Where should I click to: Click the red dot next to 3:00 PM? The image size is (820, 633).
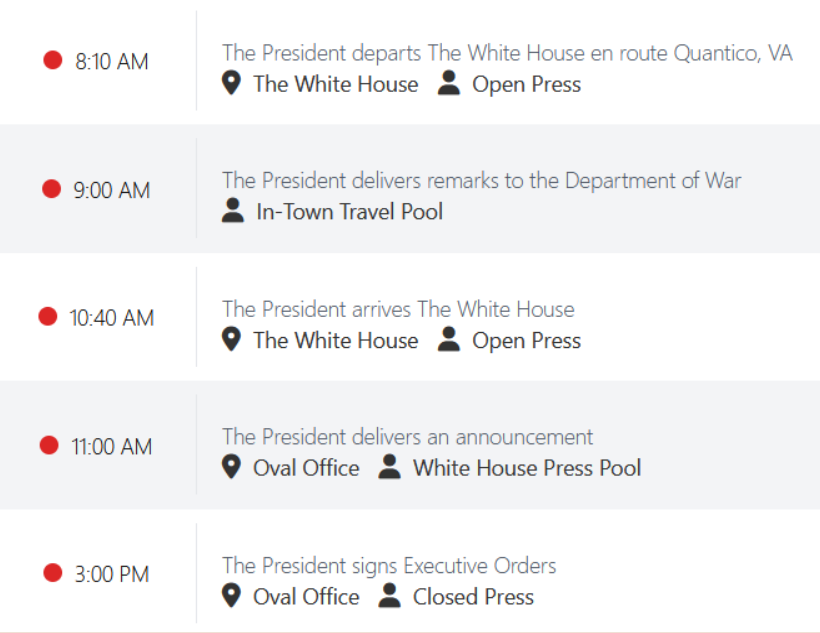click(53, 573)
